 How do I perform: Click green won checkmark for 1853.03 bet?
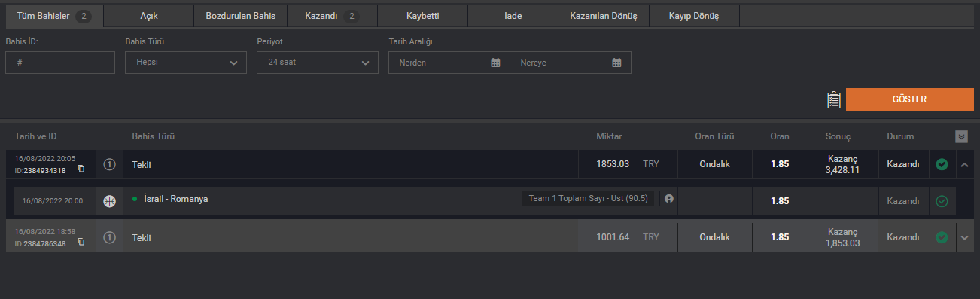click(942, 164)
